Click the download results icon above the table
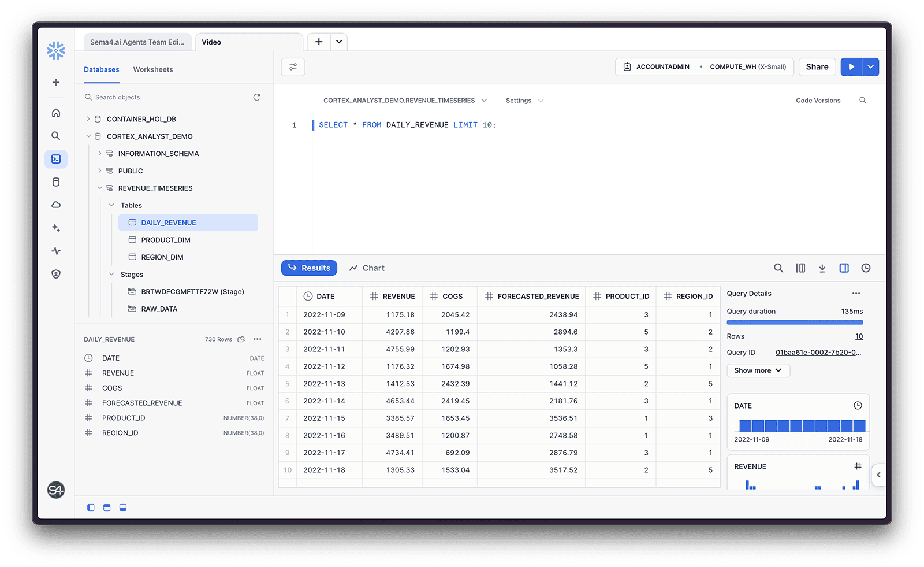This screenshot has width=924, height=567. [x=822, y=268]
